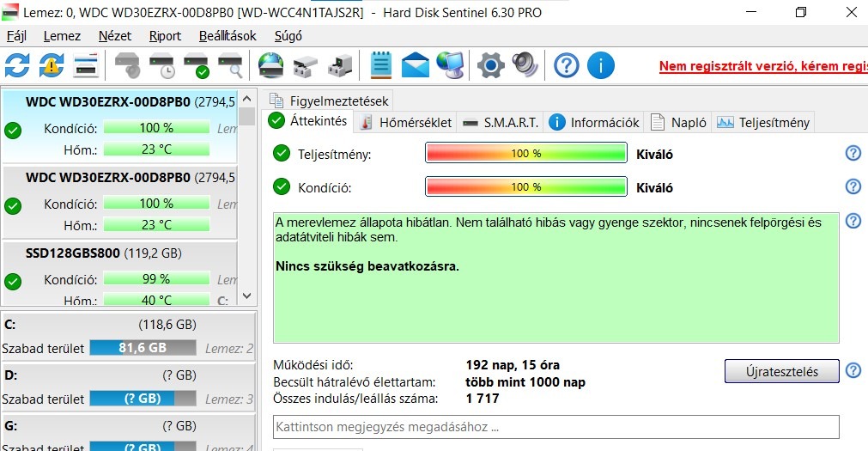
Task: Click the refresh with warning icon
Action: [x=52, y=65]
